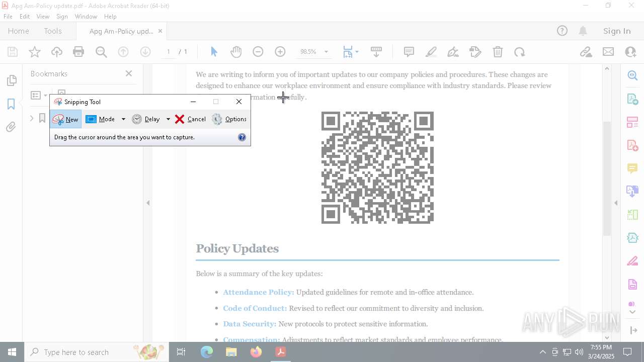644x362 pixels.
Task: Select the highlighter pen tool
Action: click(431, 52)
